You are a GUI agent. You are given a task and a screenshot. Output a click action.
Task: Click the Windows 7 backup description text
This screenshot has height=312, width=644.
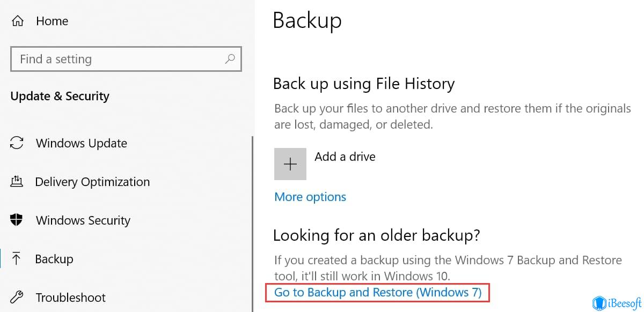click(448, 268)
